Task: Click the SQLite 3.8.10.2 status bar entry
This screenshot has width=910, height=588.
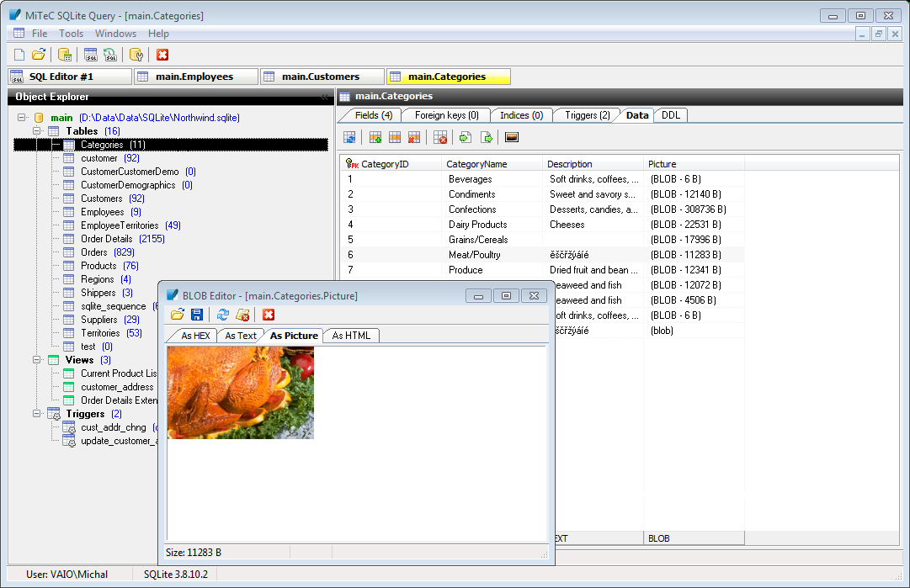Action: pos(176,574)
